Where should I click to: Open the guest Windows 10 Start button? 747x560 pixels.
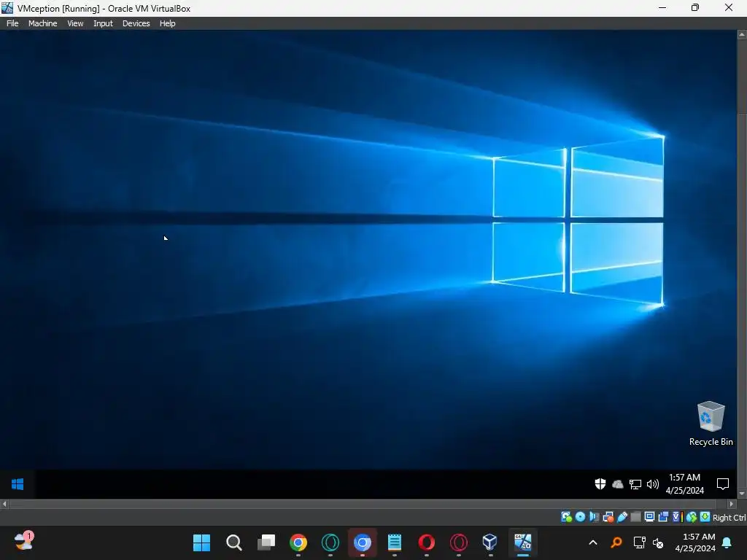click(18, 484)
